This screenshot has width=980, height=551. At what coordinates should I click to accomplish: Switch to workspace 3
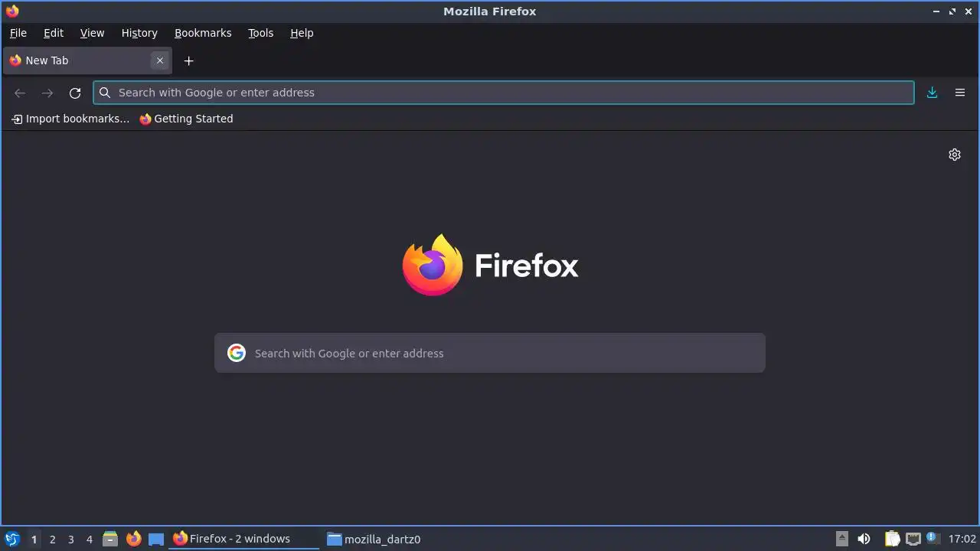click(x=70, y=539)
